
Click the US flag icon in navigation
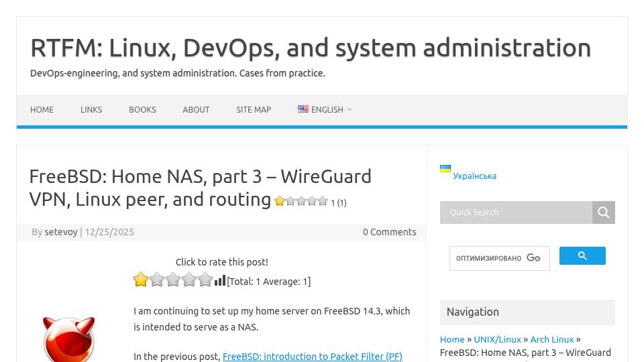(303, 109)
